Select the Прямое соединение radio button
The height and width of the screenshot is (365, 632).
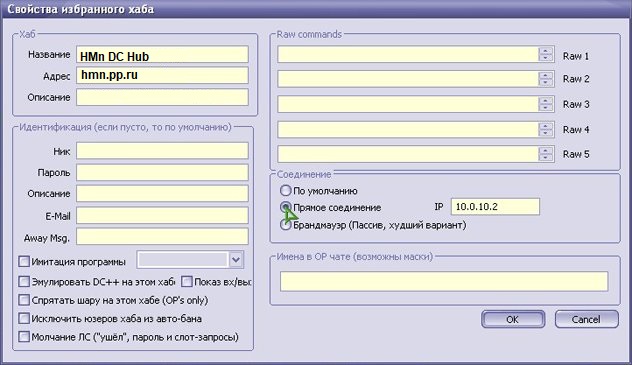coord(285,207)
